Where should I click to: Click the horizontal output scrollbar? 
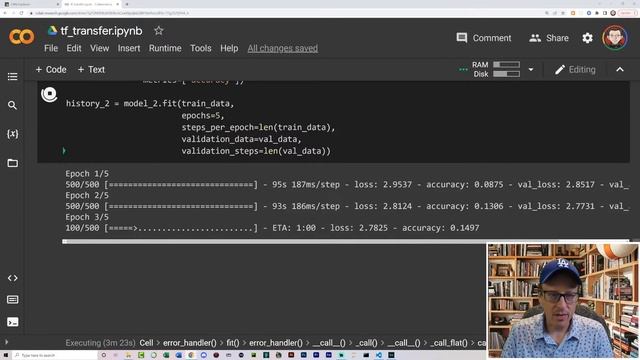345,242
